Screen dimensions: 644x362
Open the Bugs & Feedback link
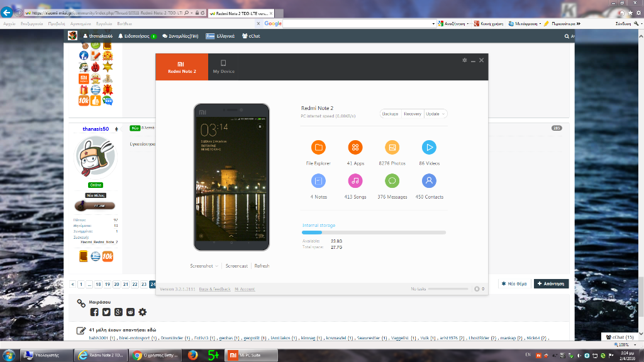pyautogui.click(x=214, y=289)
